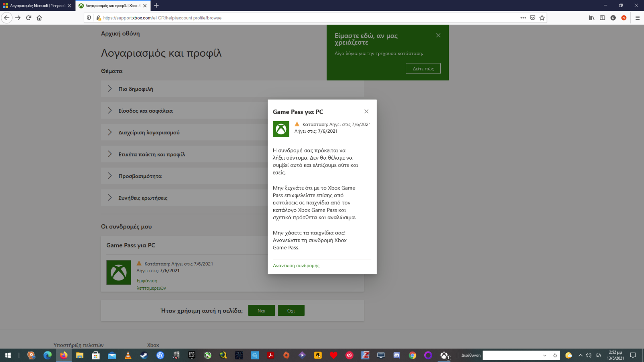This screenshot has height=362, width=644.
Task: Launch Rockstar Games Launcher from taskbar
Action: click(x=318, y=355)
